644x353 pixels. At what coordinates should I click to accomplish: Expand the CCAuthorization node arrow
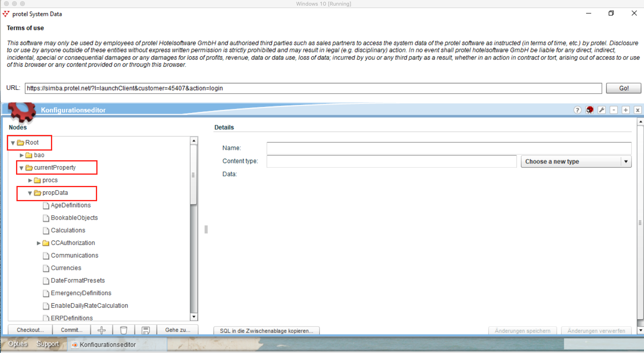tap(39, 243)
